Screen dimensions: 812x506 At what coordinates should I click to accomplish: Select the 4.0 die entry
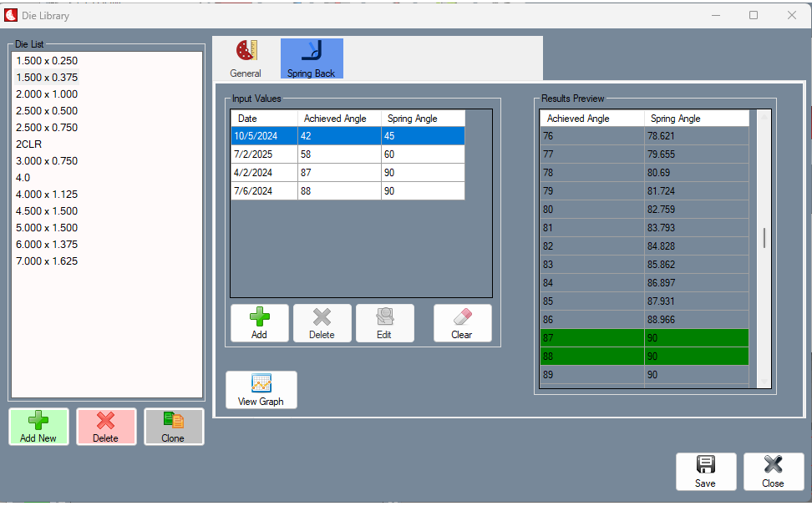(23, 178)
